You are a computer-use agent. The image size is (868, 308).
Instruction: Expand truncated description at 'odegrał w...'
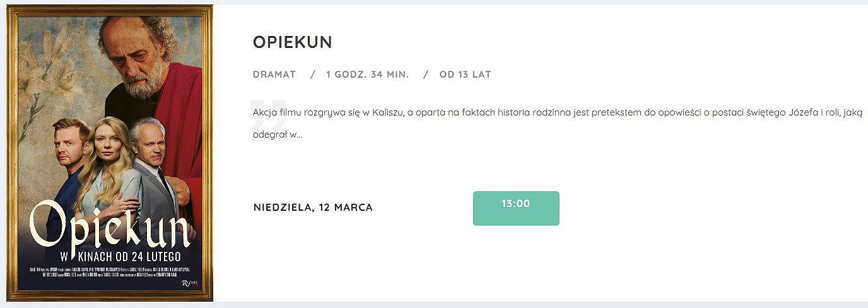click(x=277, y=135)
